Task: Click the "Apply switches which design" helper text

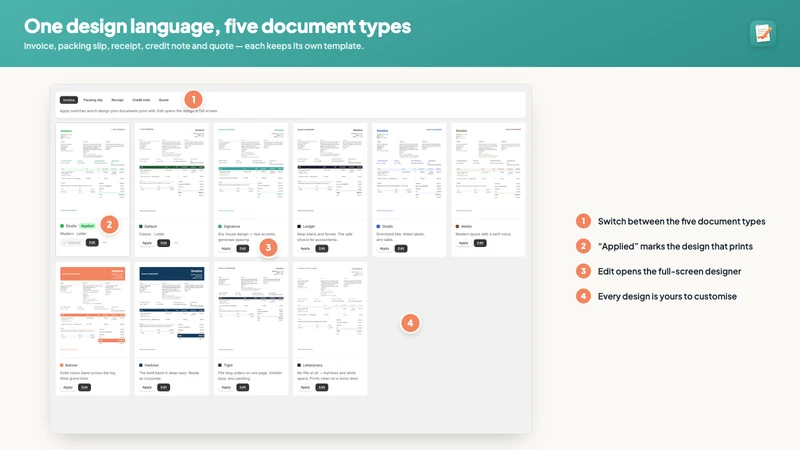Action: click(x=139, y=111)
